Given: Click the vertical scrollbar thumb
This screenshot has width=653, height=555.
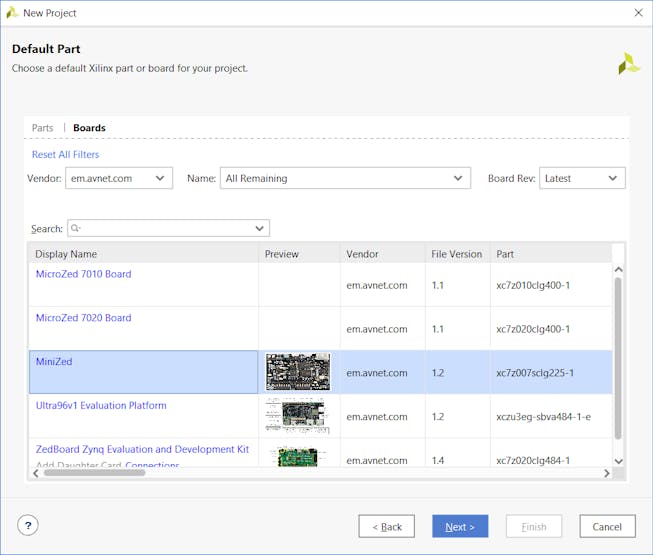Looking at the screenshot, I should coord(618,358).
